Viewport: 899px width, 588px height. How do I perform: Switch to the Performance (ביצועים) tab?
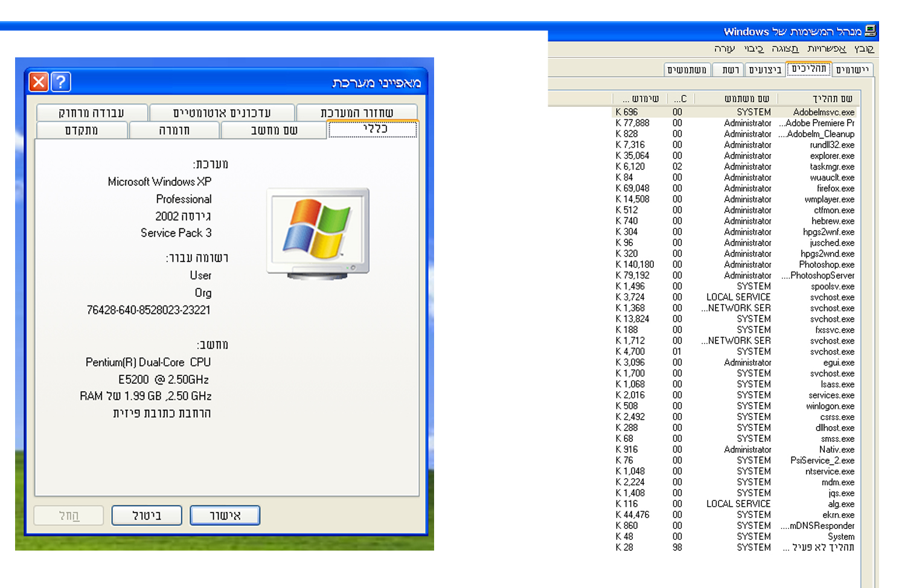point(765,70)
